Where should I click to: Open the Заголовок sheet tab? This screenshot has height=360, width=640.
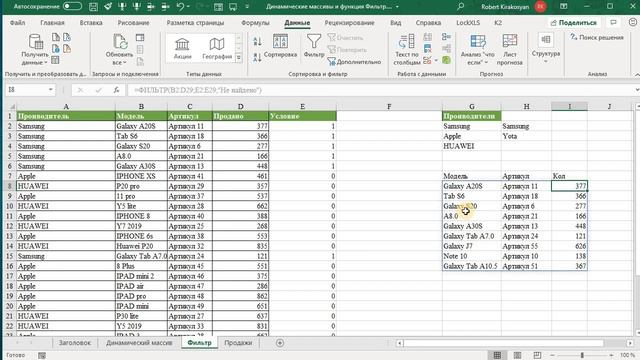(75, 343)
